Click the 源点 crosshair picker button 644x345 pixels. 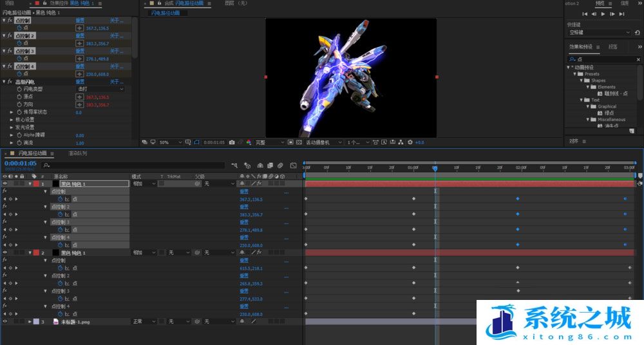tap(80, 97)
